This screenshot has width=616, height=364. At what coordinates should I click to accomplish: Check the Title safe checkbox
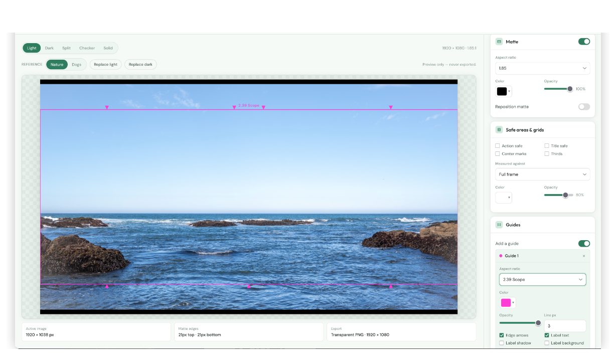click(547, 146)
